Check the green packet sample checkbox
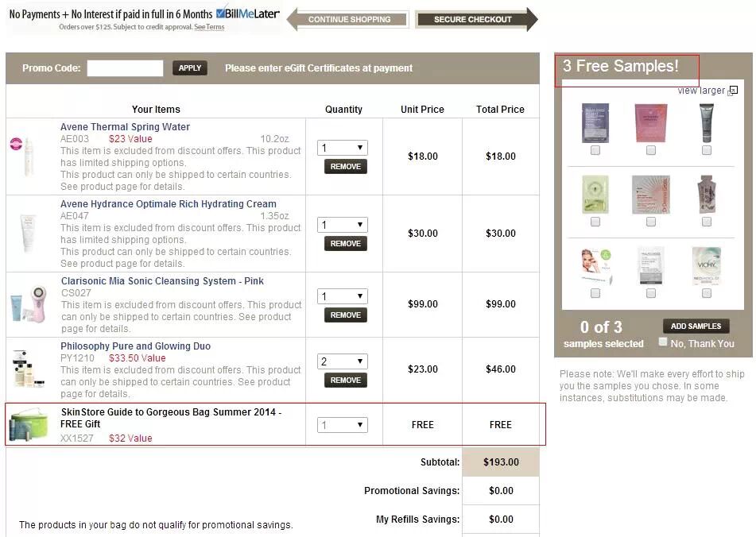 point(595,222)
